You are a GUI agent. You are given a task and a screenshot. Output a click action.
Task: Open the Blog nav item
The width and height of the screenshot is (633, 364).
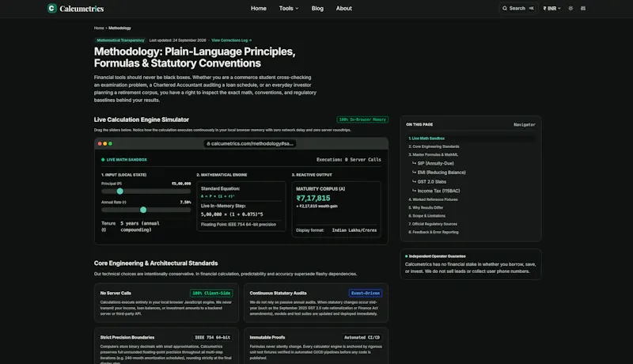point(317,8)
